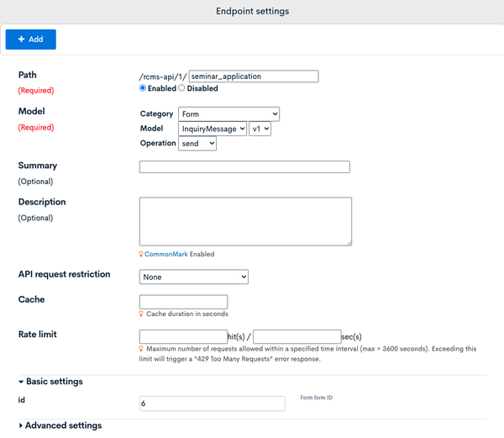The height and width of the screenshot is (438, 504).
Task: Click the Form form ID hint text
Action: pos(317,398)
